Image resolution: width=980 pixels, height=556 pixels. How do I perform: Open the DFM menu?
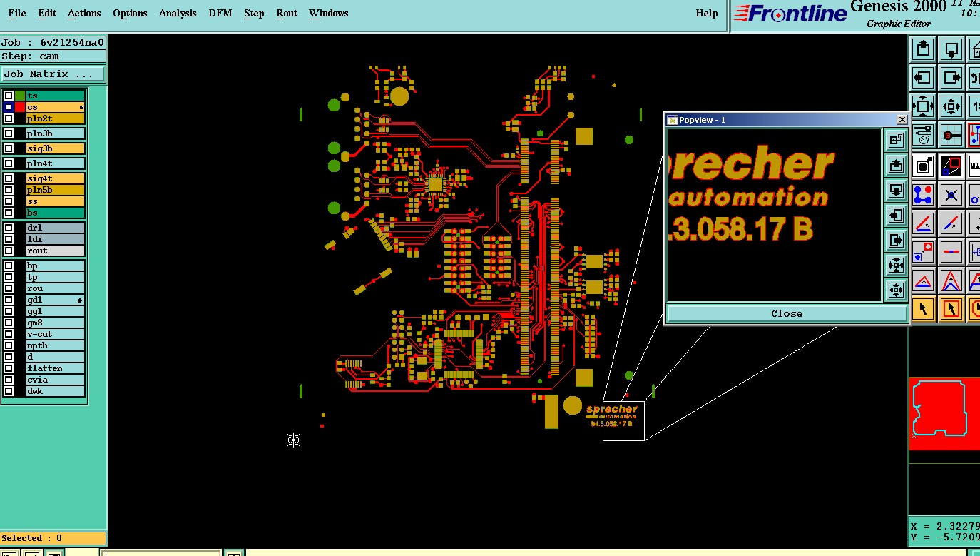(x=220, y=13)
